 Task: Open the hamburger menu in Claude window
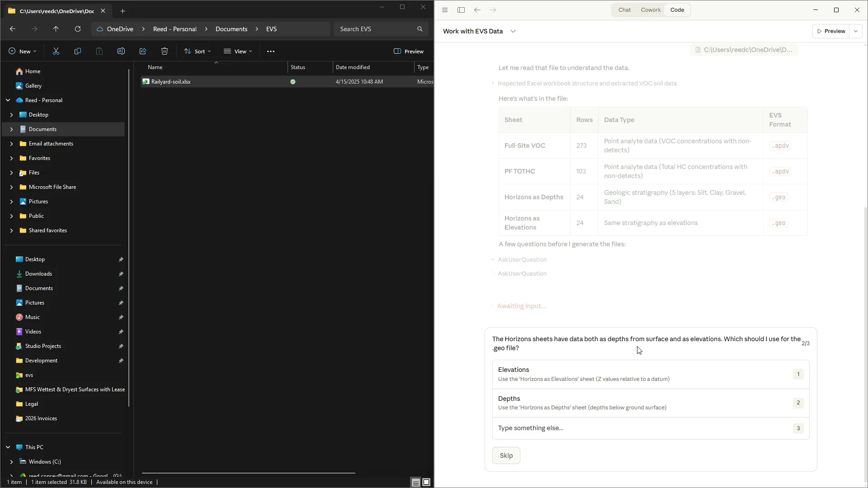445,10
